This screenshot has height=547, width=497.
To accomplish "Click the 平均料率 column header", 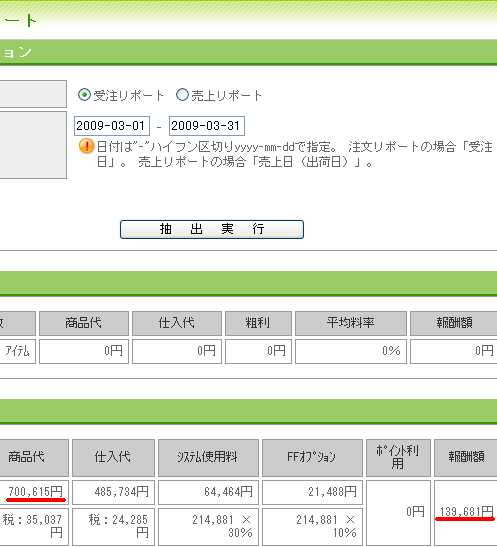I will (x=351, y=323).
